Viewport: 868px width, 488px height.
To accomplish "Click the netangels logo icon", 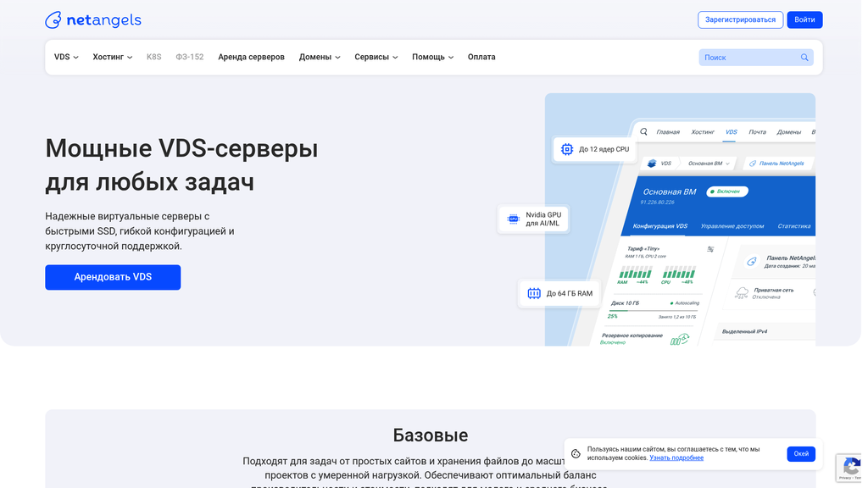I will pyautogui.click(x=53, y=19).
